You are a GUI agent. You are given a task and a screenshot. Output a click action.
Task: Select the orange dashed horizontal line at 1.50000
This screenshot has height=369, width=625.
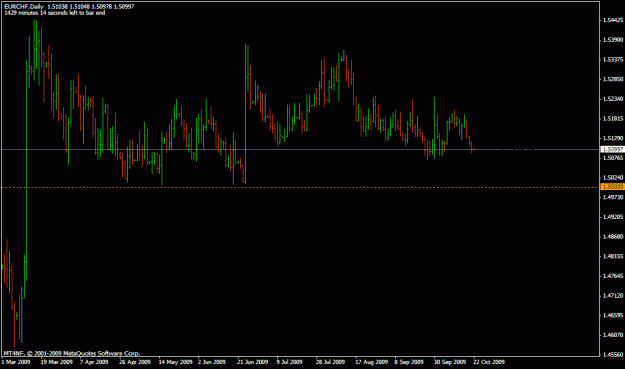tap(300, 187)
